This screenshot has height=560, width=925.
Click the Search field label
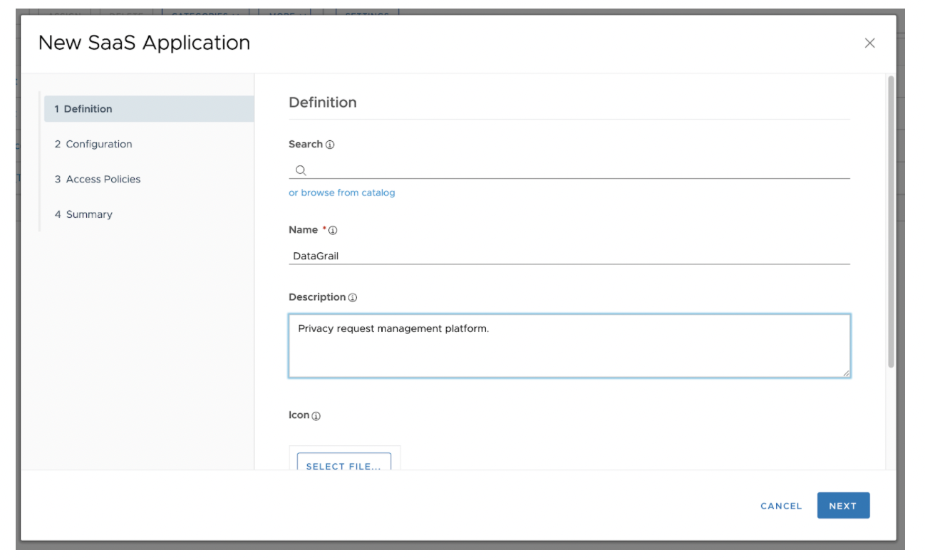click(x=306, y=144)
